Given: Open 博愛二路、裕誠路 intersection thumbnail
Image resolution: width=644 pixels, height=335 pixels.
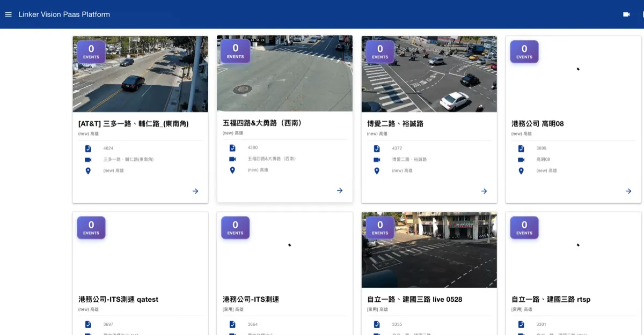Looking at the screenshot, I should 429,74.
